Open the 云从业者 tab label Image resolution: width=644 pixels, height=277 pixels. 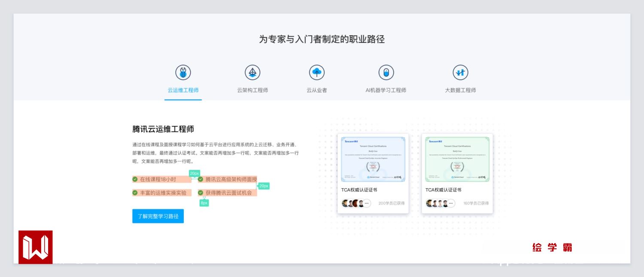[x=317, y=90]
